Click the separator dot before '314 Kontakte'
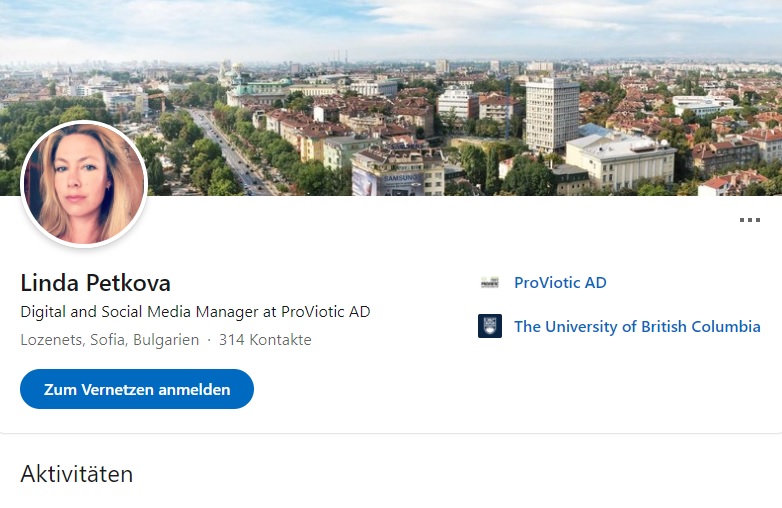This screenshot has width=782, height=508. pos(209,340)
